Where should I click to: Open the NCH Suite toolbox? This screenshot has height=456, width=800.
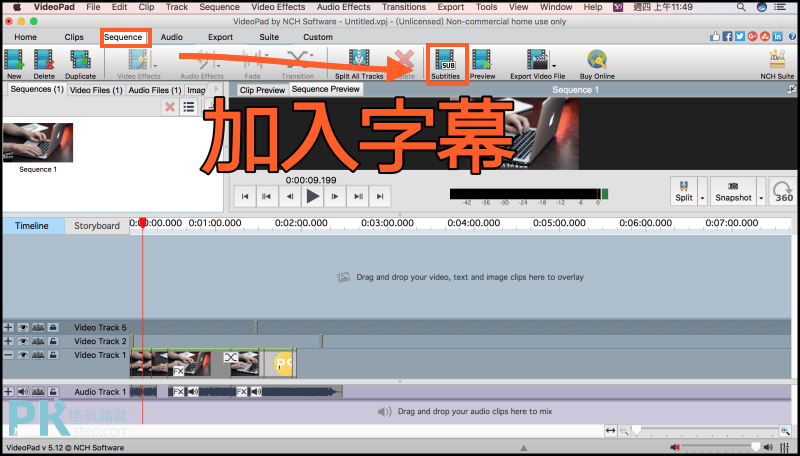point(777,63)
